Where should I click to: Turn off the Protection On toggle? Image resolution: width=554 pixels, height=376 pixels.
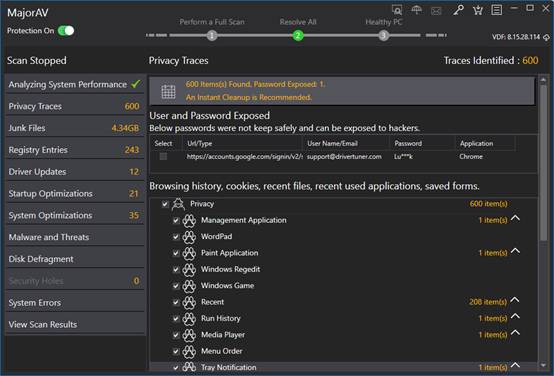click(x=66, y=31)
